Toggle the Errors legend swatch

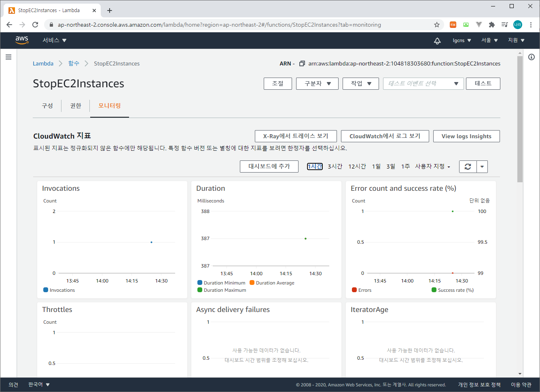354,290
